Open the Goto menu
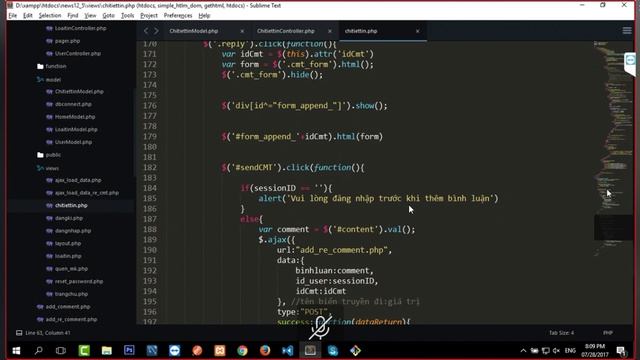The image size is (640, 360). coord(108,16)
